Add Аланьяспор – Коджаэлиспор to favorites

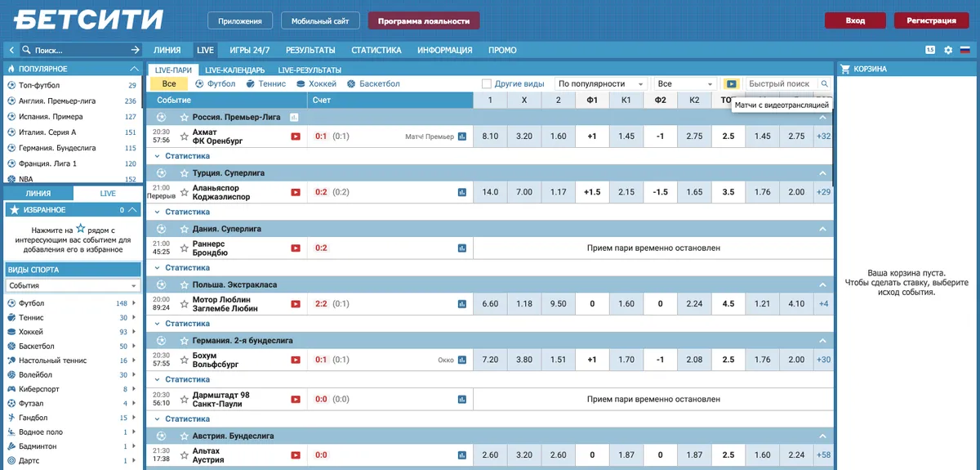coord(185,192)
